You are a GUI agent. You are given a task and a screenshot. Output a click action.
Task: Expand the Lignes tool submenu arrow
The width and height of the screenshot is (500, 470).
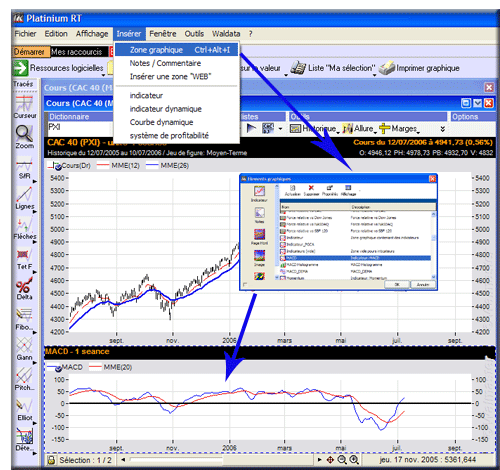tap(35, 212)
